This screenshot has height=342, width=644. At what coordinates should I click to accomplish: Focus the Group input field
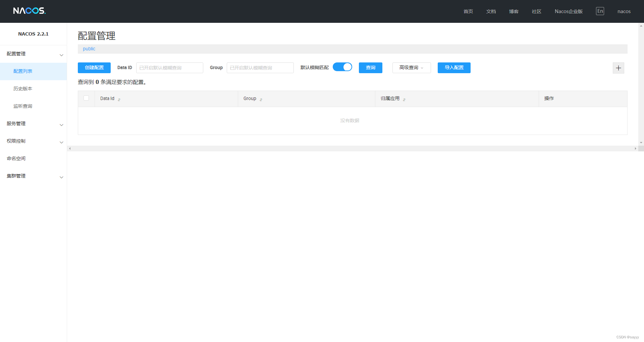click(x=260, y=68)
